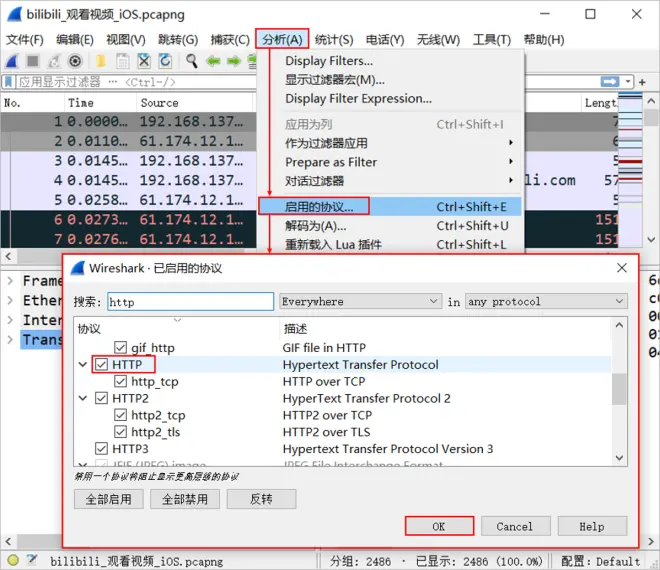The width and height of the screenshot is (660, 570).
Task: Click the find packet magnifier icon
Action: pos(192,61)
